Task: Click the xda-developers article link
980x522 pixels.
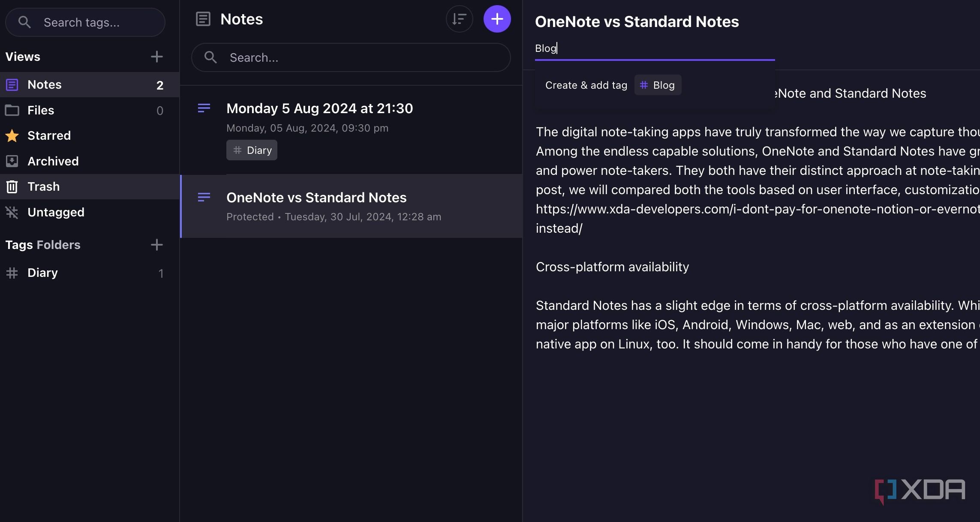Action: [x=756, y=209]
